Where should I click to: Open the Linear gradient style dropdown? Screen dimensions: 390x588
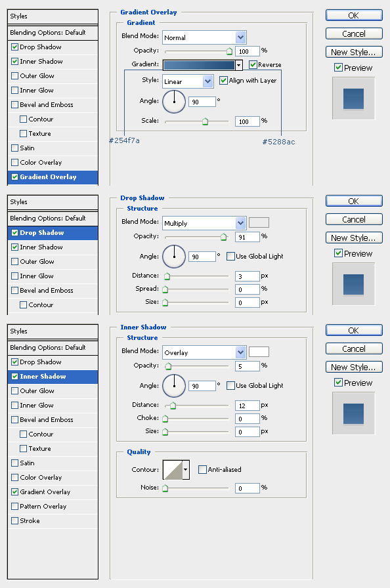pos(188,81)
